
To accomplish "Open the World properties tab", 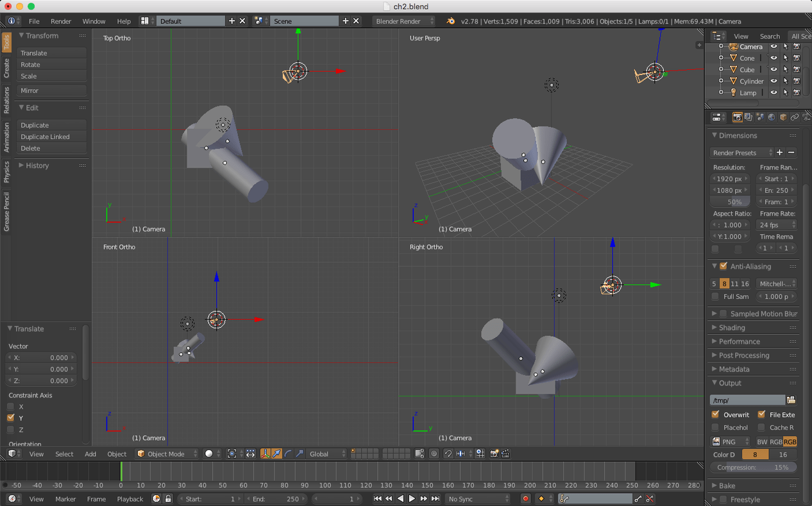I will point(772,117).
